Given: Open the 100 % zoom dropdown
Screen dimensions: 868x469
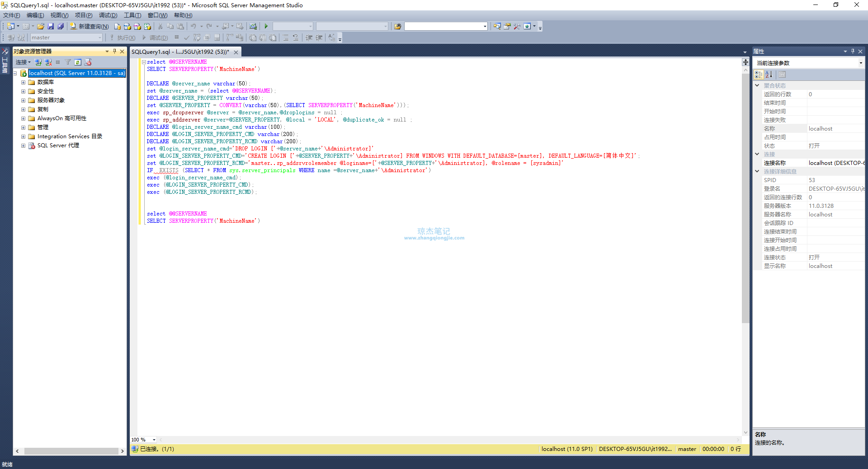Looking at the screenshot, I should [154, 440].
